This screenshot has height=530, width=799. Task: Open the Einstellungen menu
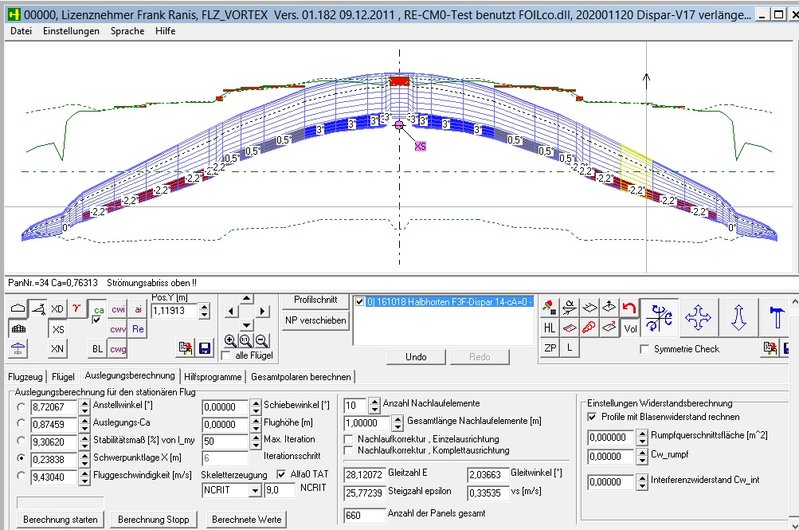[71, 31]
